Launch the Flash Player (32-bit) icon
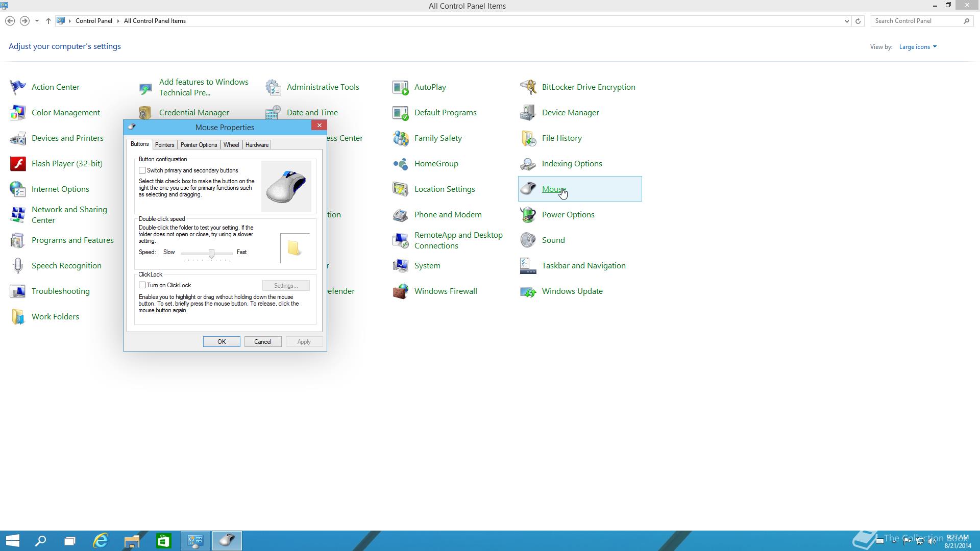 pyautogui.click(x=18, y=164)
